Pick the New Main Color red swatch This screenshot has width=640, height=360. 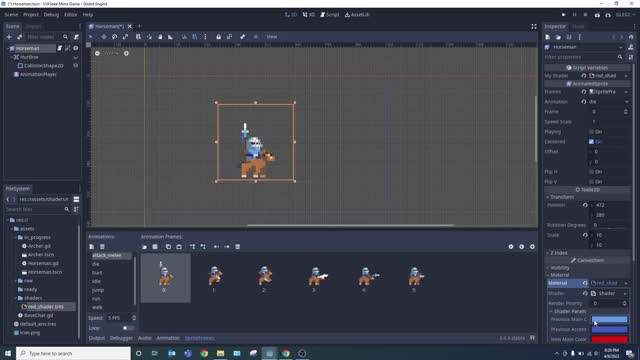pos(609,339)
